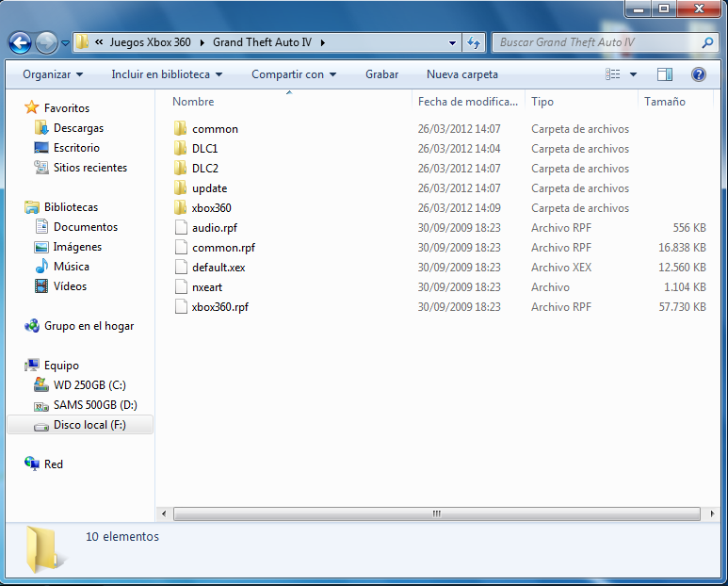Open the view options dropdown arrow
Viewport: 728px width, 586px height.
(633, 74)
